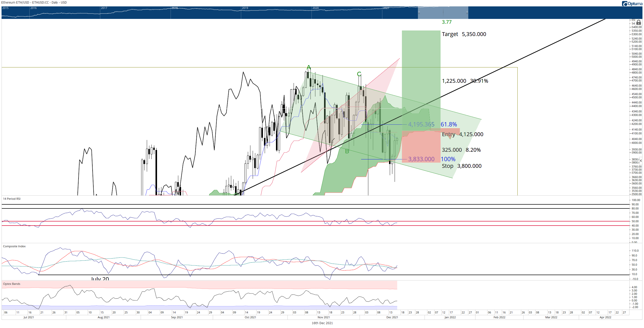This screenshot has height=328, width=644.
Task: Click the Nov 2021 month label
Action: coord(324,317)
